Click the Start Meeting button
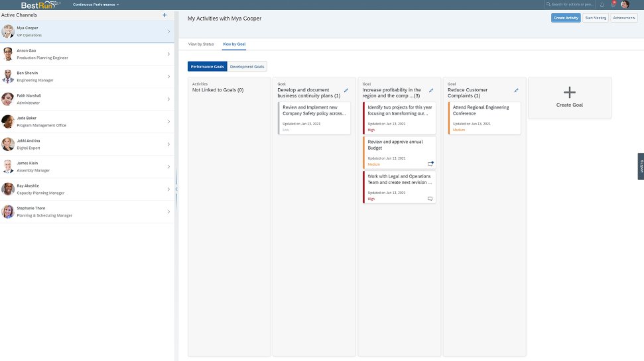 595,18
